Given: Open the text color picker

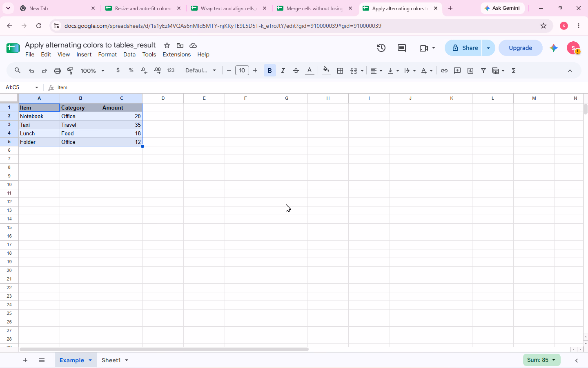Looking at the screenshot, I should (310, 71).
